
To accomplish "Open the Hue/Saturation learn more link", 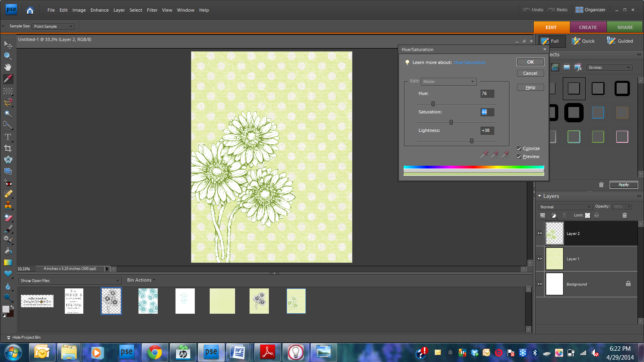I will (469, 63).
